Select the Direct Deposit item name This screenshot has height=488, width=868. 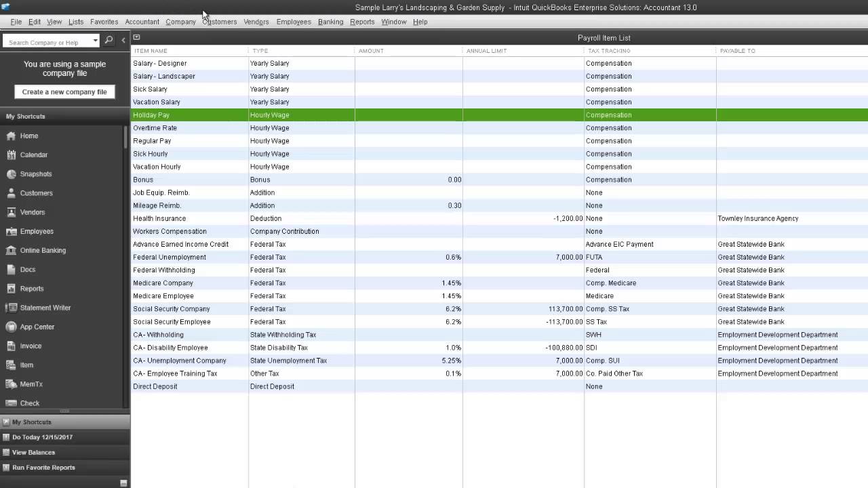point(155,386)
